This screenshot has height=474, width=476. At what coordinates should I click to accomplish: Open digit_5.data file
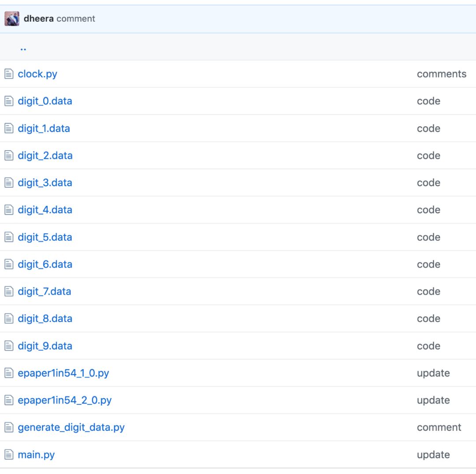45,237
